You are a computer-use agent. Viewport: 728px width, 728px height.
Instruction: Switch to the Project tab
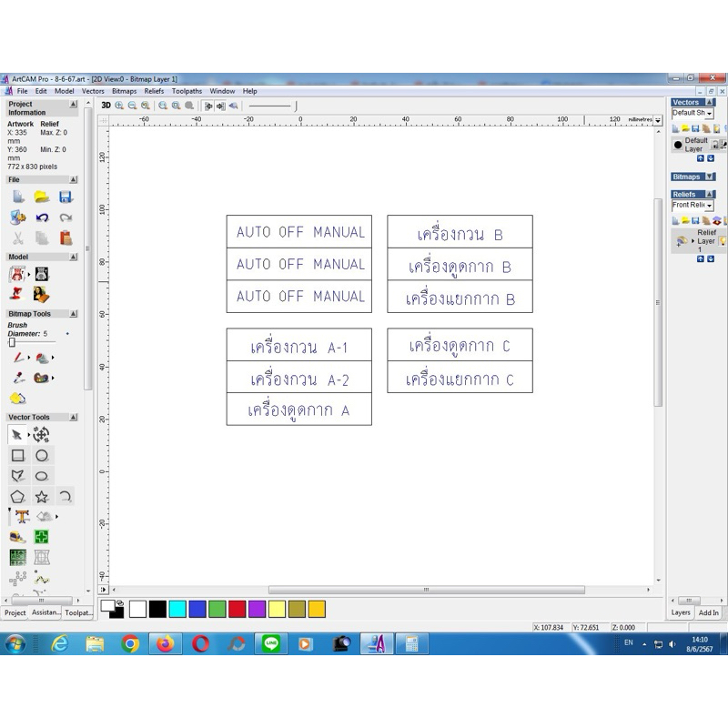tap(15, 612)
